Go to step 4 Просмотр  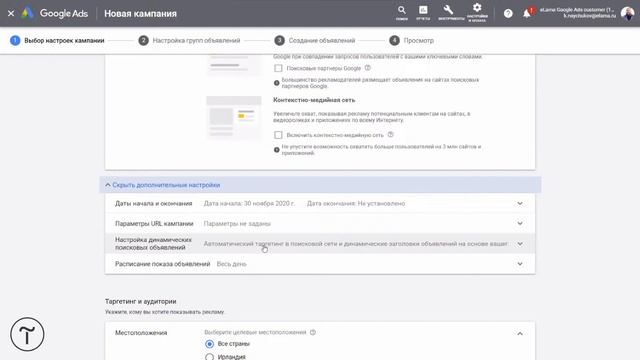click(x=411, y=40)
